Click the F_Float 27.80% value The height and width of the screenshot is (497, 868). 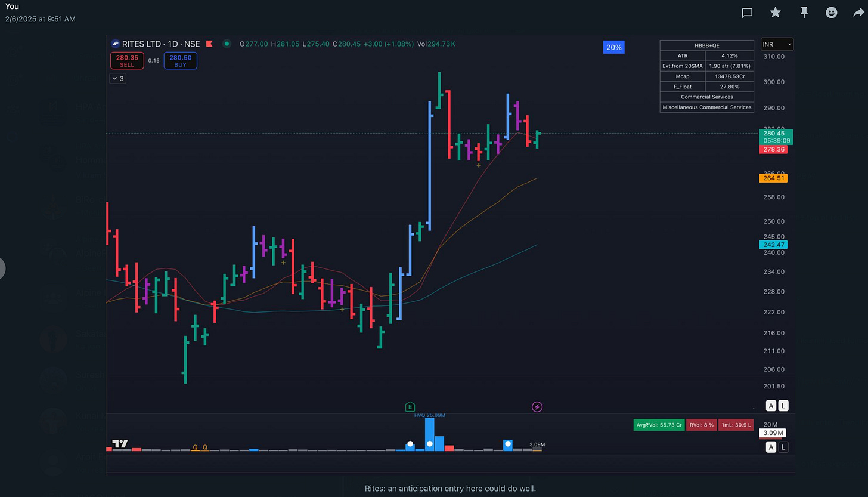[729, 87]
